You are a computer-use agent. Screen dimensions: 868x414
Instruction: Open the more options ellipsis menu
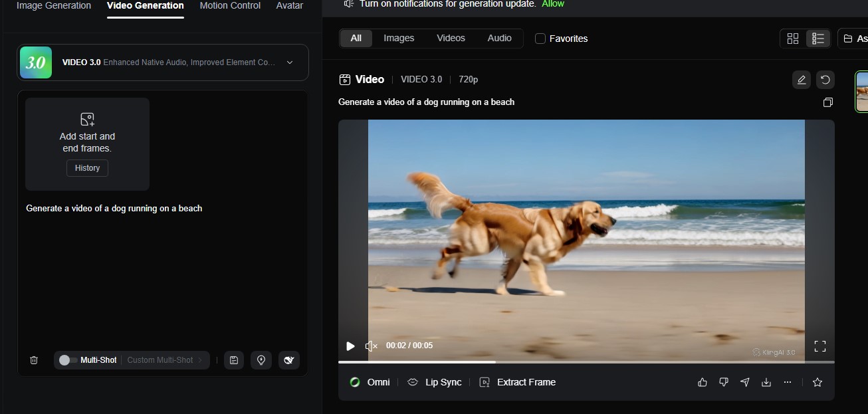(788, 382)
